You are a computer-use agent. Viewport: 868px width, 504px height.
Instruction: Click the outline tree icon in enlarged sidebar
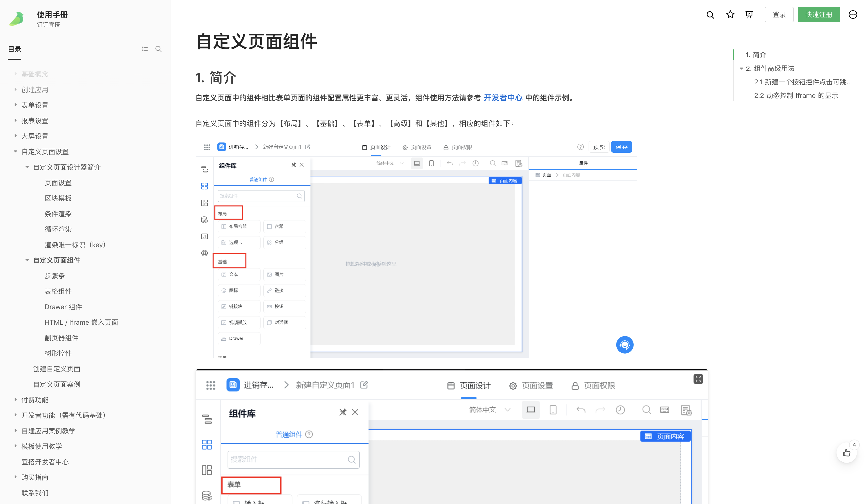pyautogui.click(x=207, y=419)
